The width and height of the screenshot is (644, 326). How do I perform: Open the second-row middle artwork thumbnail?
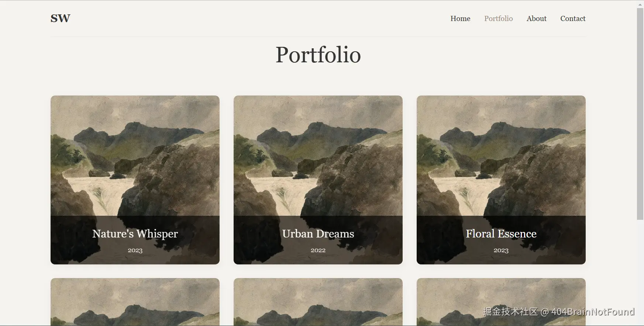[x=318, y=302]
